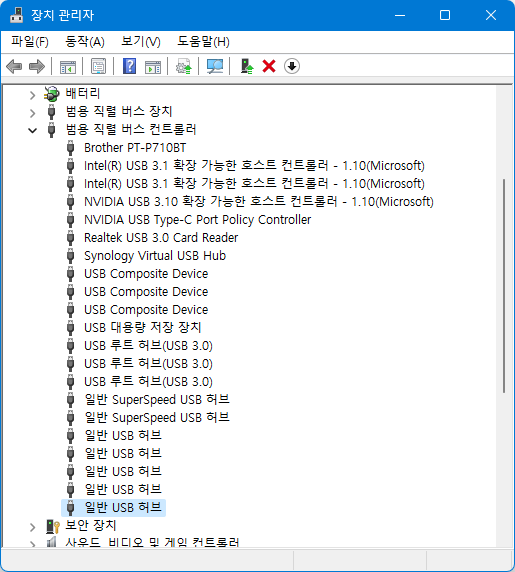The width and height of the screenshot is (515, 572).
Task: Go back with the left arrow toolbar icon
Action: [14, 66]
